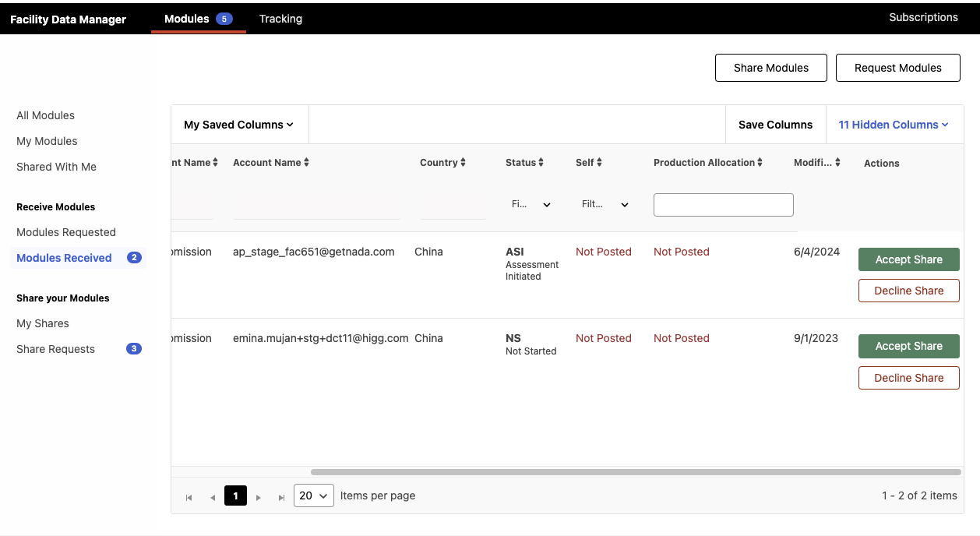980x536 pixels.
Task: Click page 1 pagination button
Action: click(x=235, y=495)
